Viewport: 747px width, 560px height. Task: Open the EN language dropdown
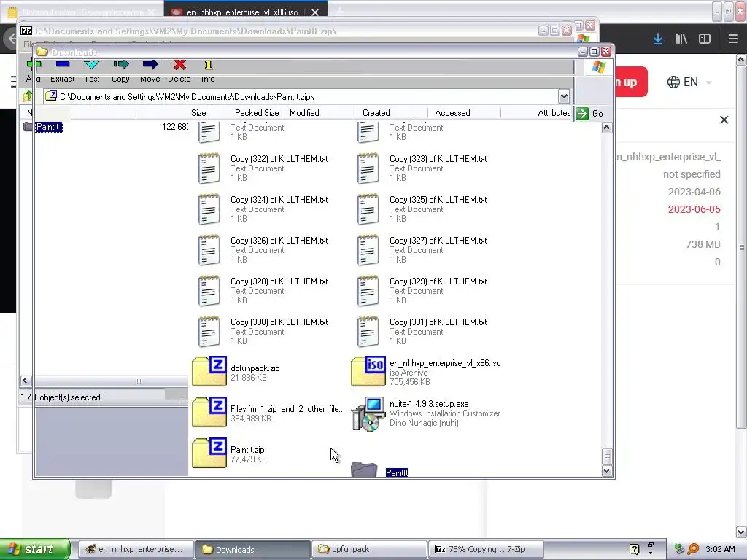pyautogui.click(x=690, y=82)
